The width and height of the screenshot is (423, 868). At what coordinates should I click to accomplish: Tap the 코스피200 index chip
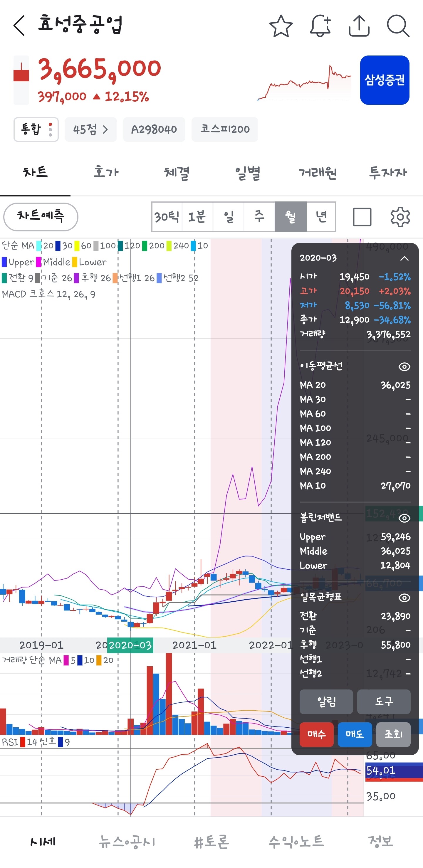click(x=225, y=129)
